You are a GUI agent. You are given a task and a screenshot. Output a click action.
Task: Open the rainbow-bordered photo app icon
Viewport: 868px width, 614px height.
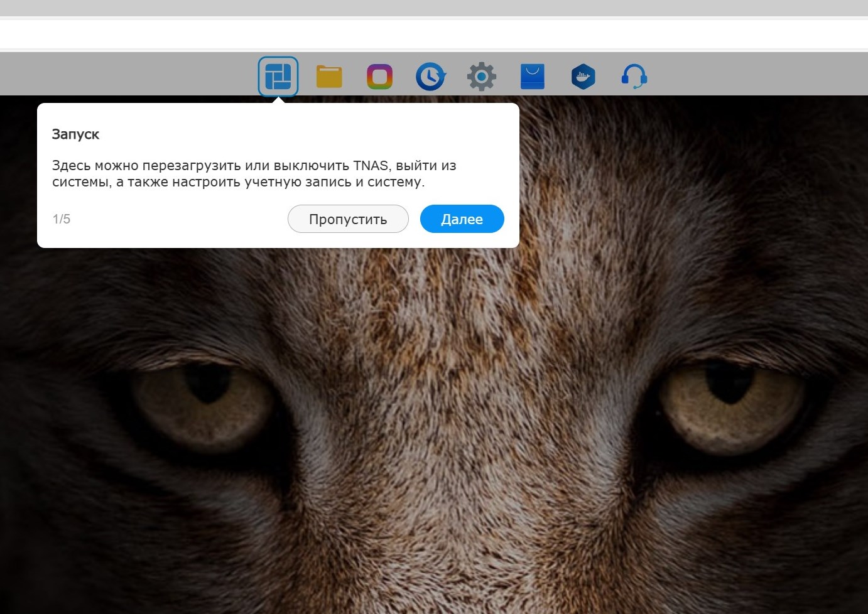point(380,77)
